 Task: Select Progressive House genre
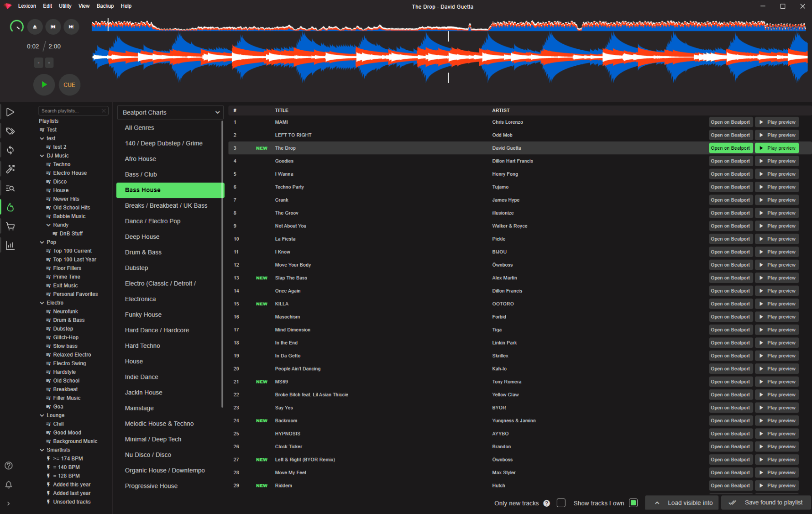(170, 486)
